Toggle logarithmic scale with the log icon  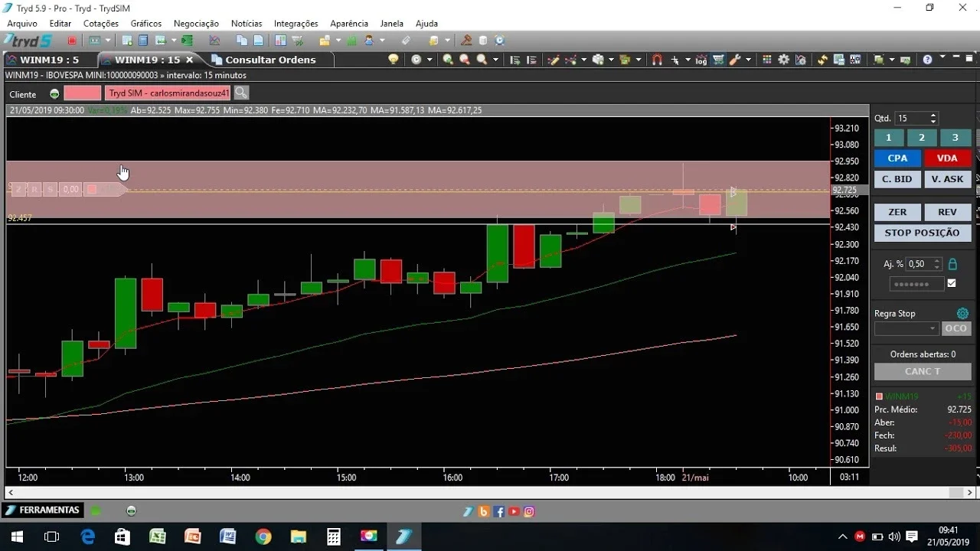701,60
